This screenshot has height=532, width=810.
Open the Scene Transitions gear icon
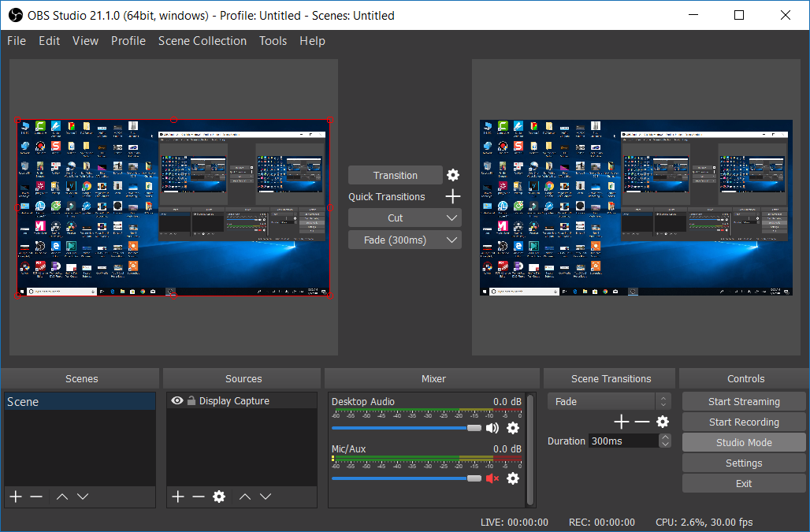(x=662, y=422)
